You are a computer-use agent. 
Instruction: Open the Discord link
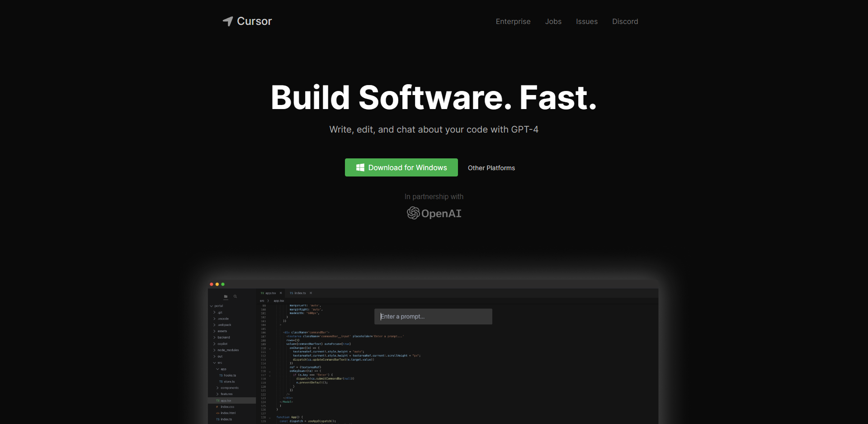point(625,21)
